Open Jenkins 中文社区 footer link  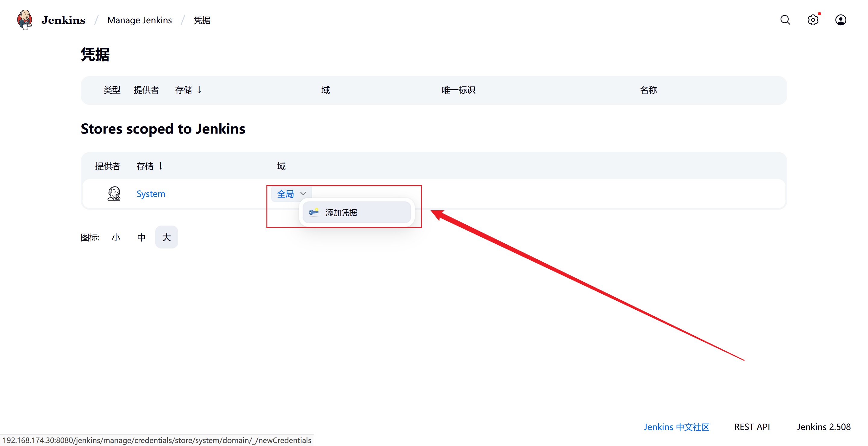tap(676, 427)
